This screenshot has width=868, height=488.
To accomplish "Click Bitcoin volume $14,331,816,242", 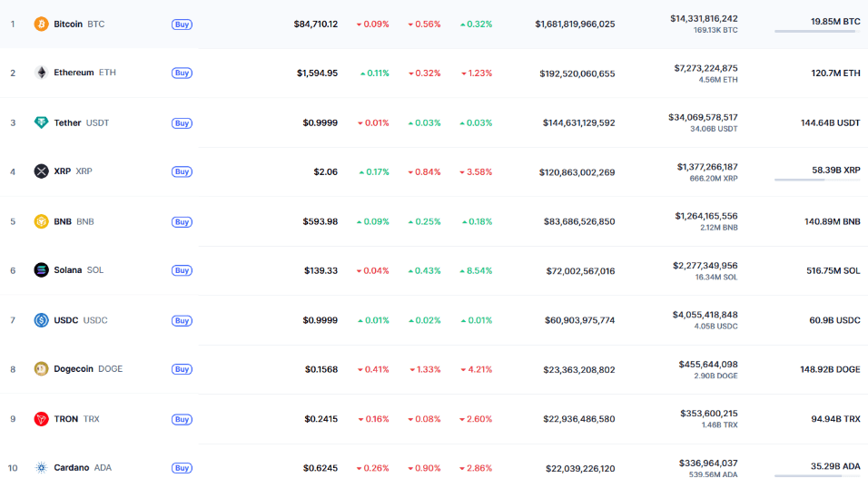I will [x=704, y=19].
